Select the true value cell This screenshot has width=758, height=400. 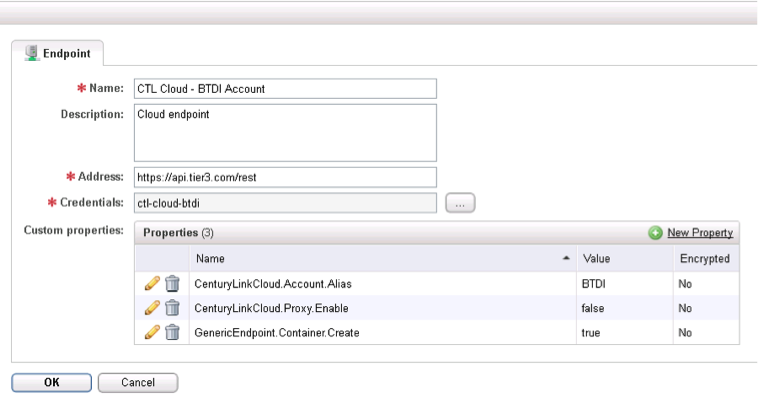pyautogui.click(x=625, y=332)
